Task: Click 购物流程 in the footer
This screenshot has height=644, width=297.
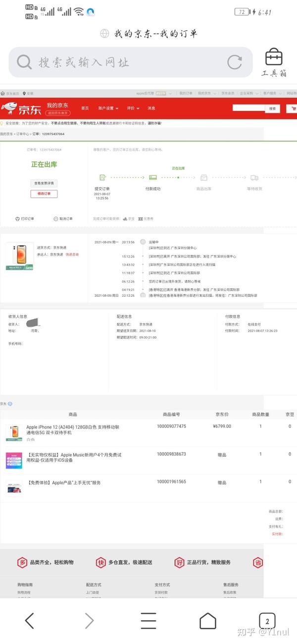Action: (x=24, y=592)
